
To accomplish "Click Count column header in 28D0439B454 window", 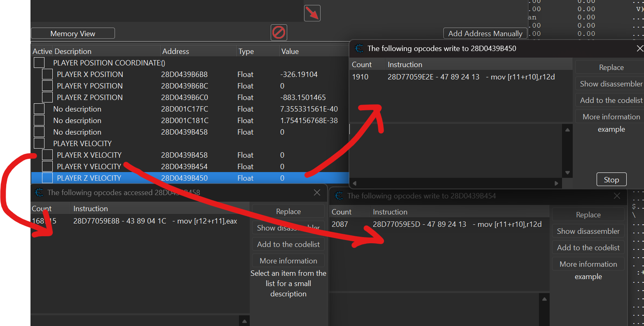I will [350, 212].
